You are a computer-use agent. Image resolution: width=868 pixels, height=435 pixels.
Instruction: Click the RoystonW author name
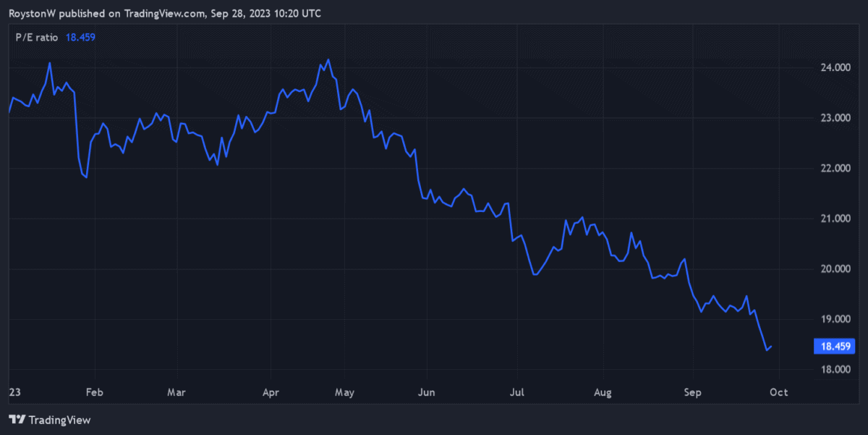click(33, 14)
